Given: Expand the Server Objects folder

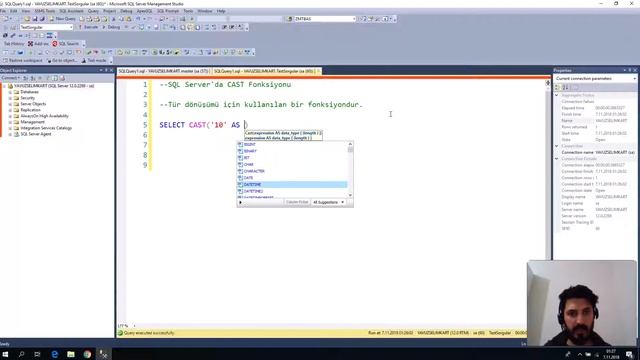Looking at the screenshot, I should point(10,104).
